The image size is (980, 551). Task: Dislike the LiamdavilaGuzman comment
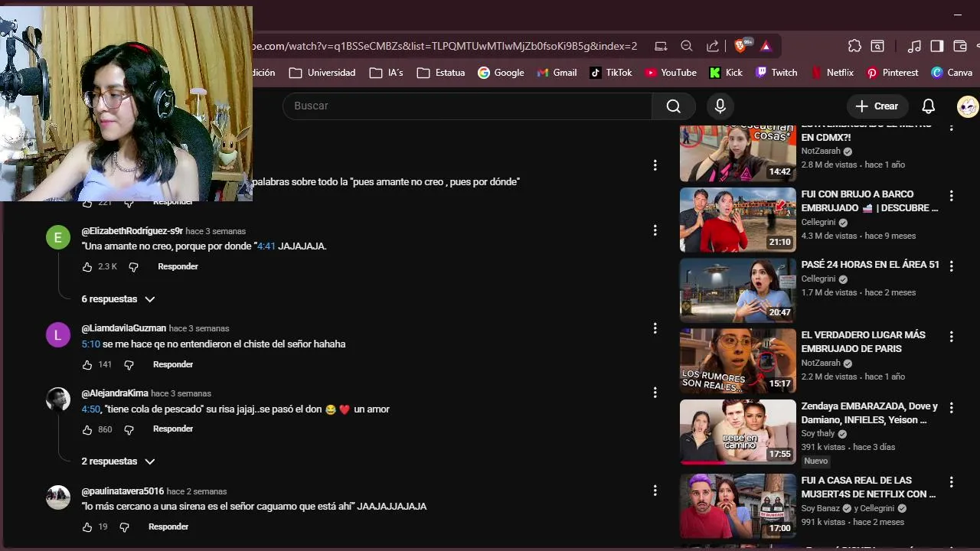point(129,364)
